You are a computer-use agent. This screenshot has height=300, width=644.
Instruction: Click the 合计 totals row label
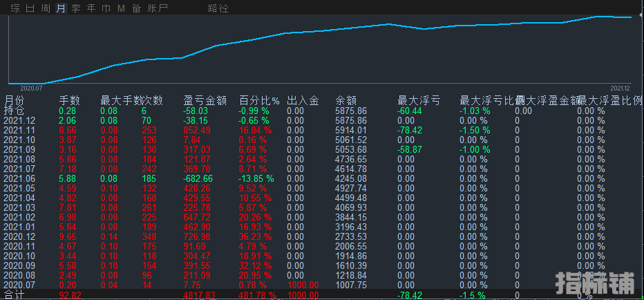tap(14, 294)
